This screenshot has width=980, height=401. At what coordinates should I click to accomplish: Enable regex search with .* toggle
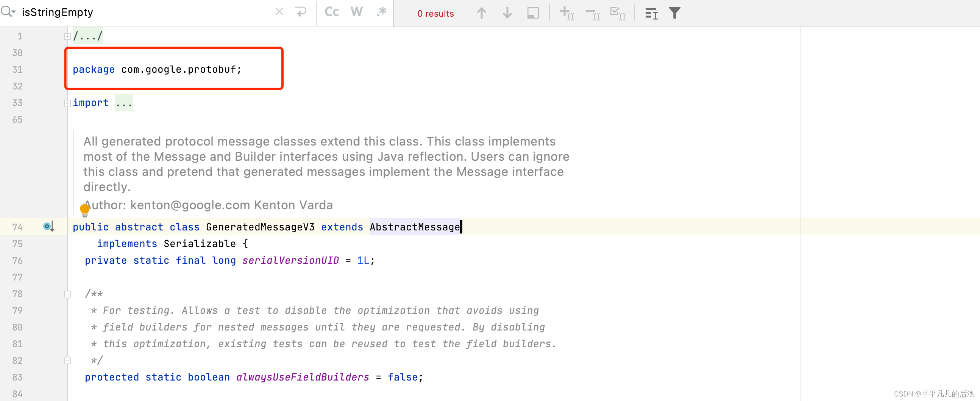pyautogui.click(x=381, y=11)
